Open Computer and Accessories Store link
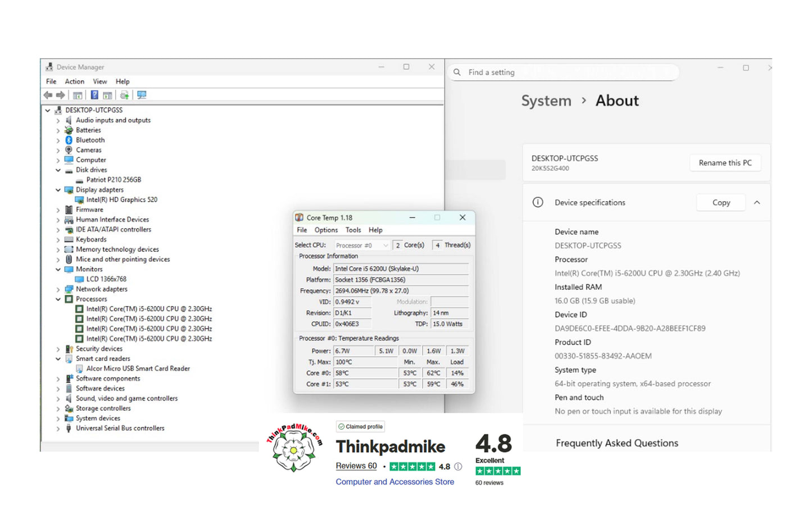This screenshot has width=812, height=510. (x=394, y=481)
